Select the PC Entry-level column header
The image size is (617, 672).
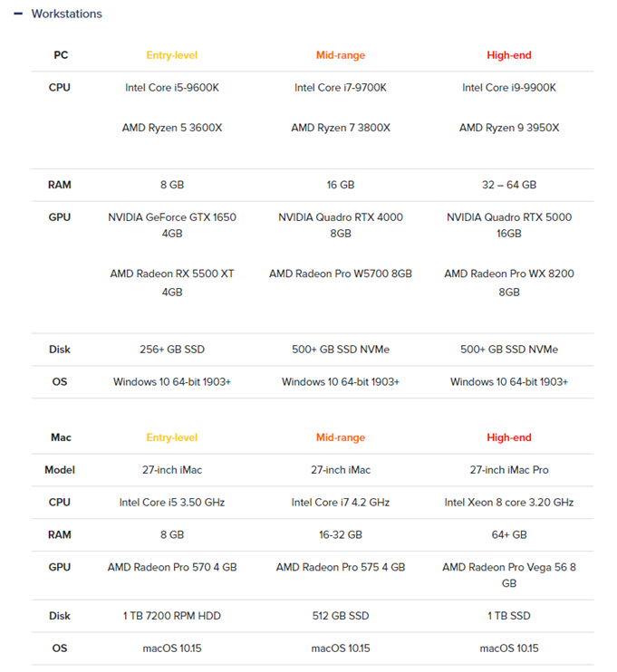point(172,55)
